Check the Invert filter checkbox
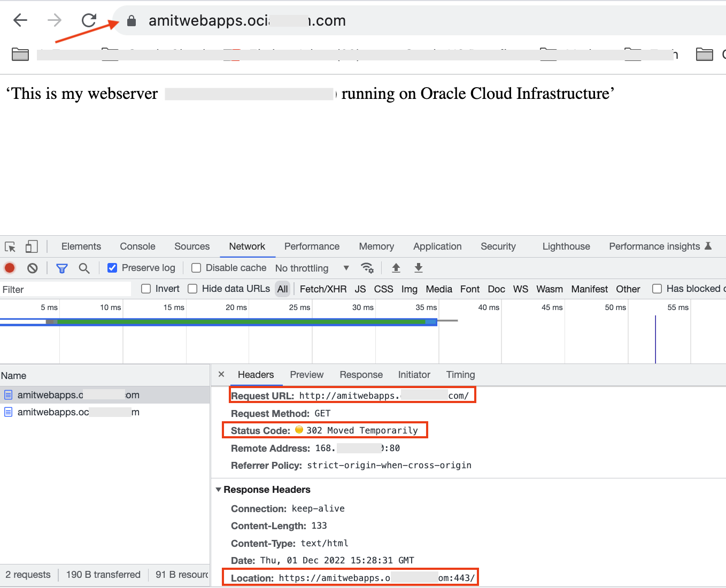The image size is (726, 588). click(x=146, y=288)
